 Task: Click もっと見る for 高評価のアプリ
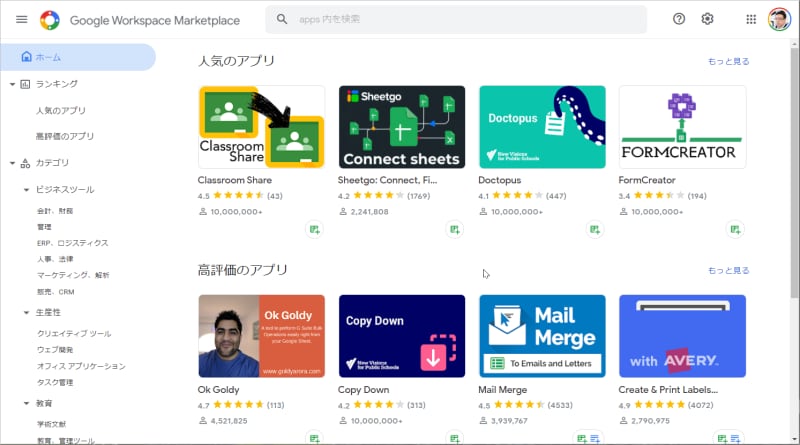pos(729,270)
